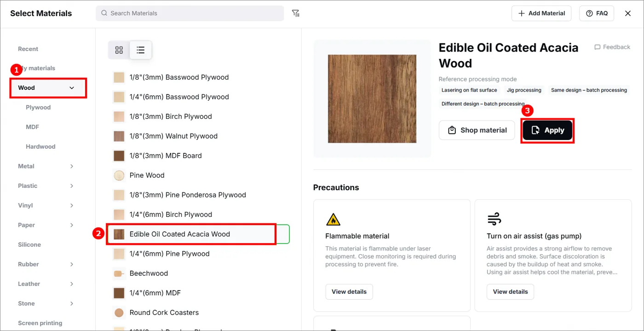Collapse the Wood category chevron

pyautogui.click(x=72, y=88)
